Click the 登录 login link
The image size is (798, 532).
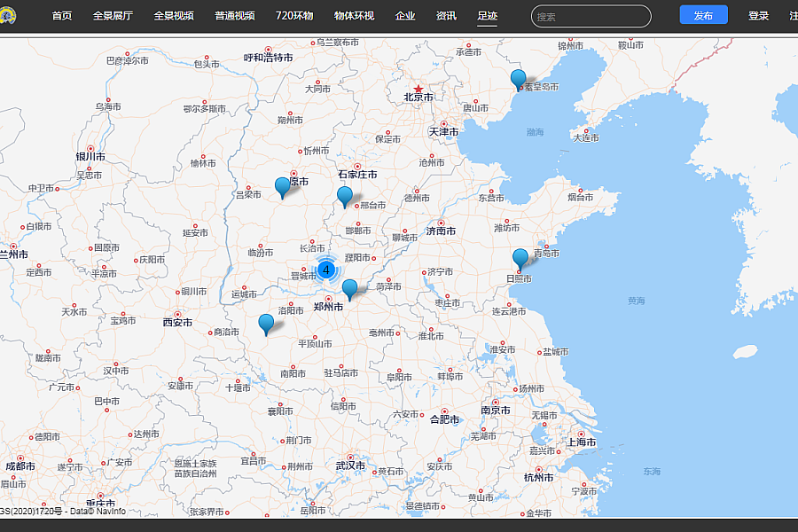click(758, 16)
